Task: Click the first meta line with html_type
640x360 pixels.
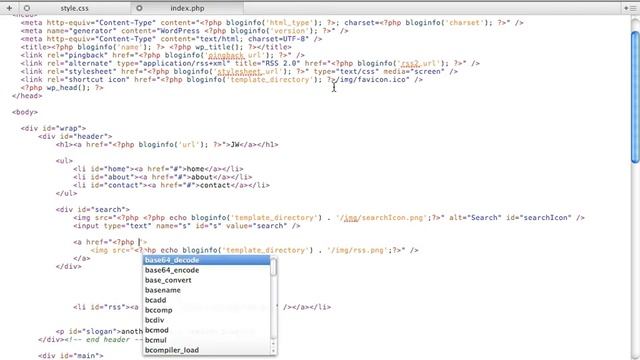Action: 272,22
